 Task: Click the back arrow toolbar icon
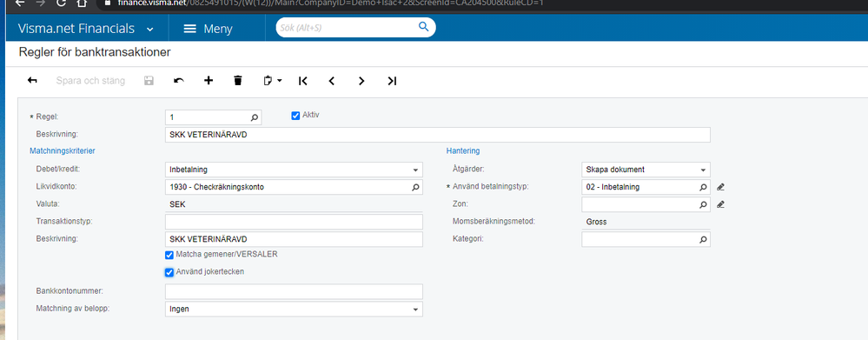pos(32,81)
